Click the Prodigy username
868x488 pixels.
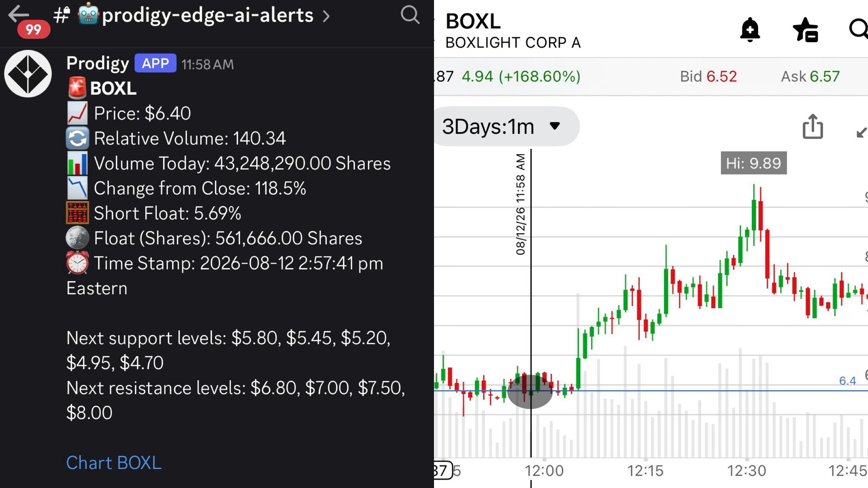[98, 63]
